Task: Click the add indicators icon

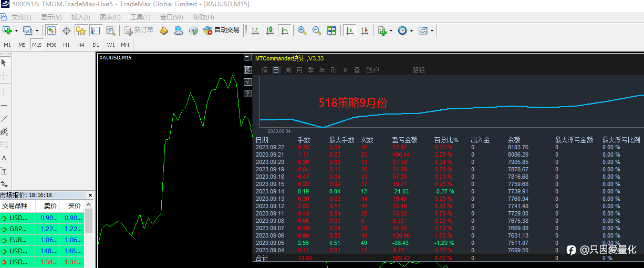Action: click(382, 30)
